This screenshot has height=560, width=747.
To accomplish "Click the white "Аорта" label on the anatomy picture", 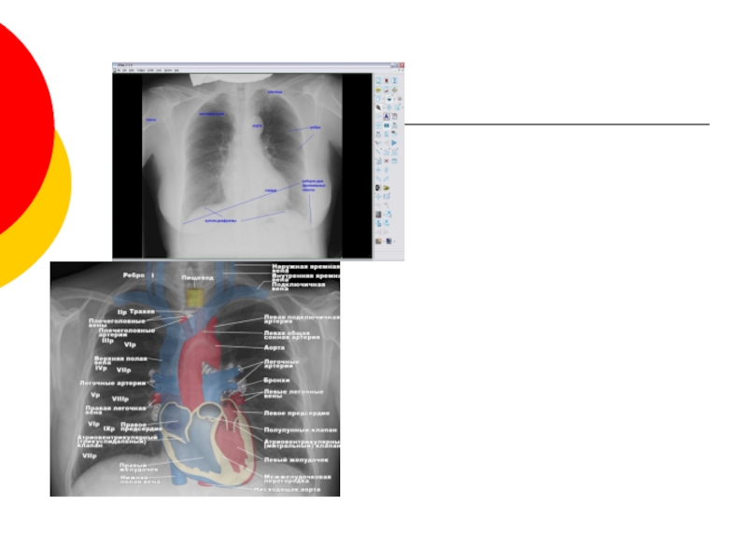I will click(275, 347).
